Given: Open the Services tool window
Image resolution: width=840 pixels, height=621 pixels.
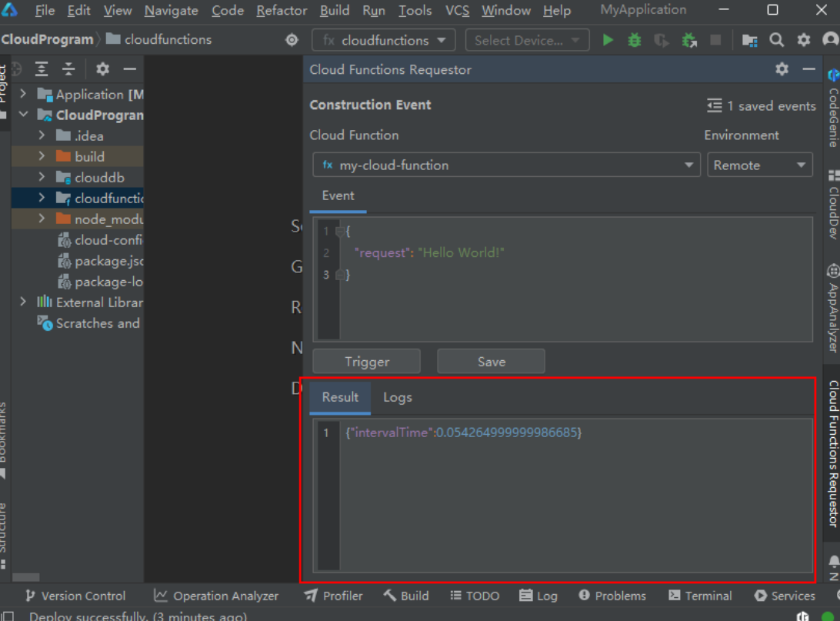Looking at the screenshot, I should click(x=785, y=596).
